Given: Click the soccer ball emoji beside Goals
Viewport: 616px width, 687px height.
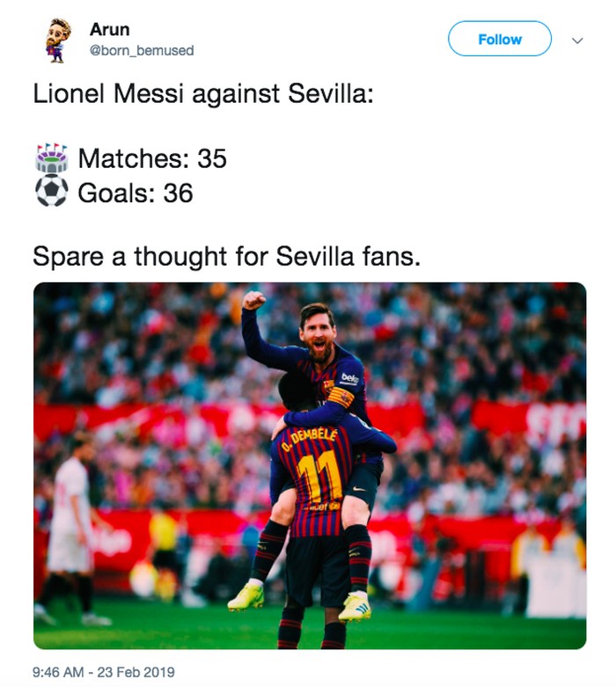Looking at the screenshot, I should [51, 193].
